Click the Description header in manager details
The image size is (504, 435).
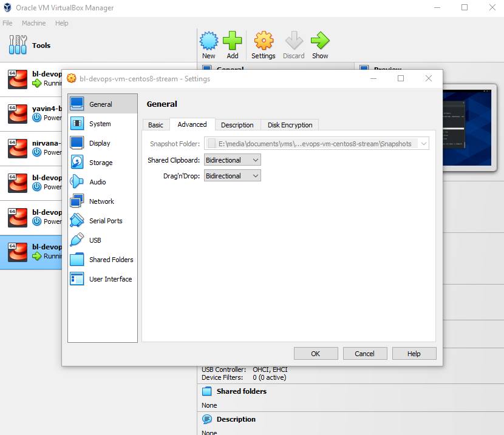tap(236, 419)
